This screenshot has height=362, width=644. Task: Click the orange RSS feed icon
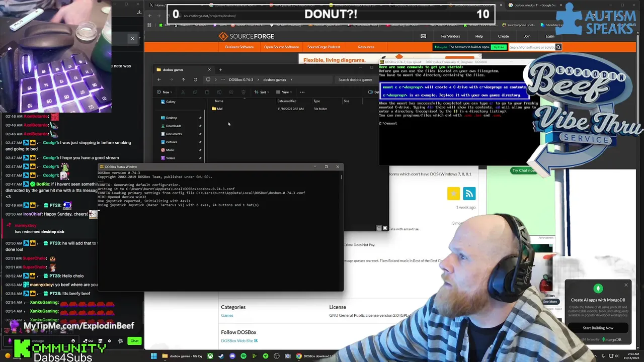(469, 194)
